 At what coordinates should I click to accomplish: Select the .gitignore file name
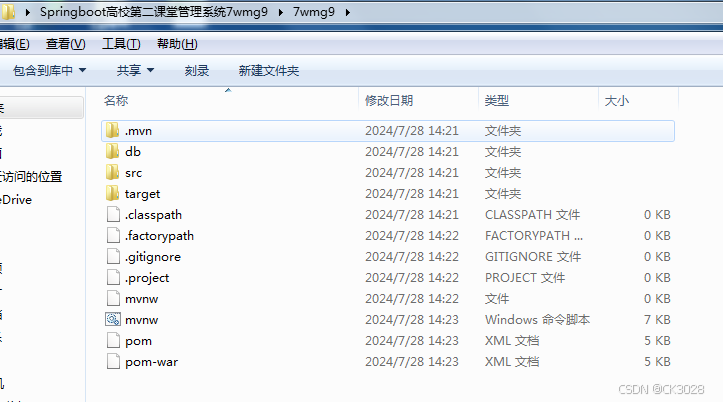pos(153,257)
